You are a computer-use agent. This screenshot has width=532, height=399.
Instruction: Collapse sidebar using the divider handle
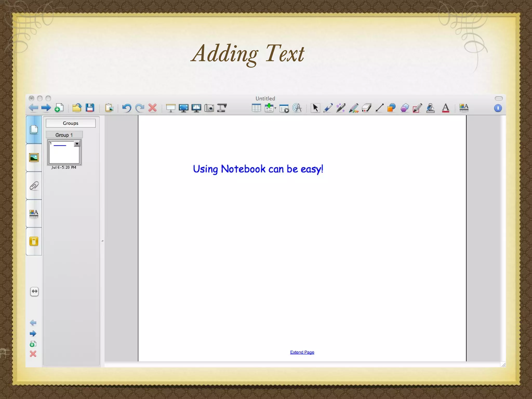point(102,241)
